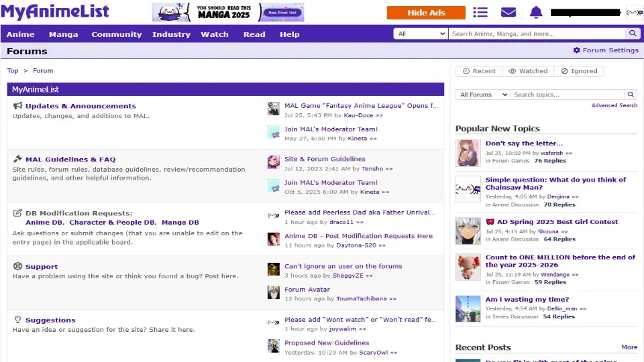Click thumbnail for Chainsaw Man question topic
644x362 pixels.
click(468, 189)
